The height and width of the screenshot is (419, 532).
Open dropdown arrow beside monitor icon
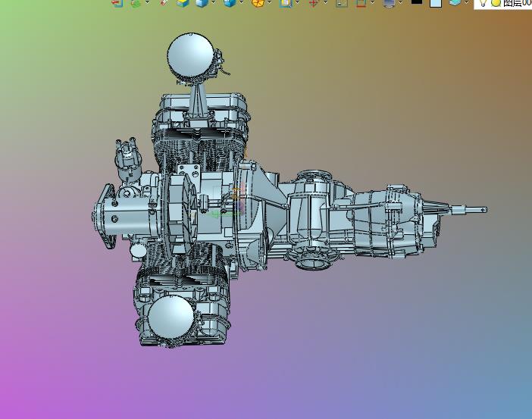point(401,2)
